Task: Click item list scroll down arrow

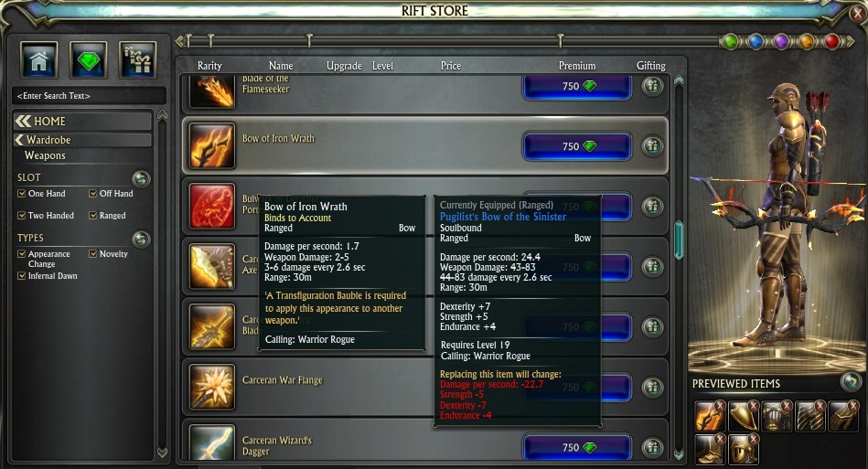Action: point(680,454)
